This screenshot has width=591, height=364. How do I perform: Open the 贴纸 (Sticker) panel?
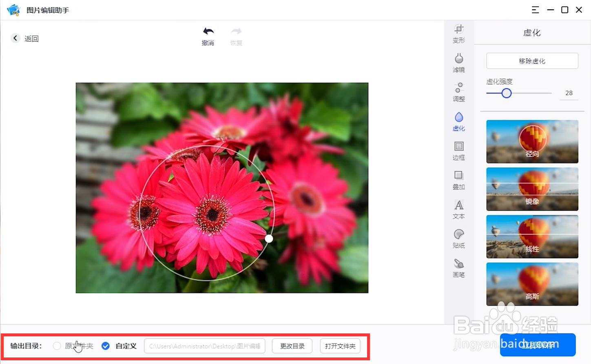point(458,239)
